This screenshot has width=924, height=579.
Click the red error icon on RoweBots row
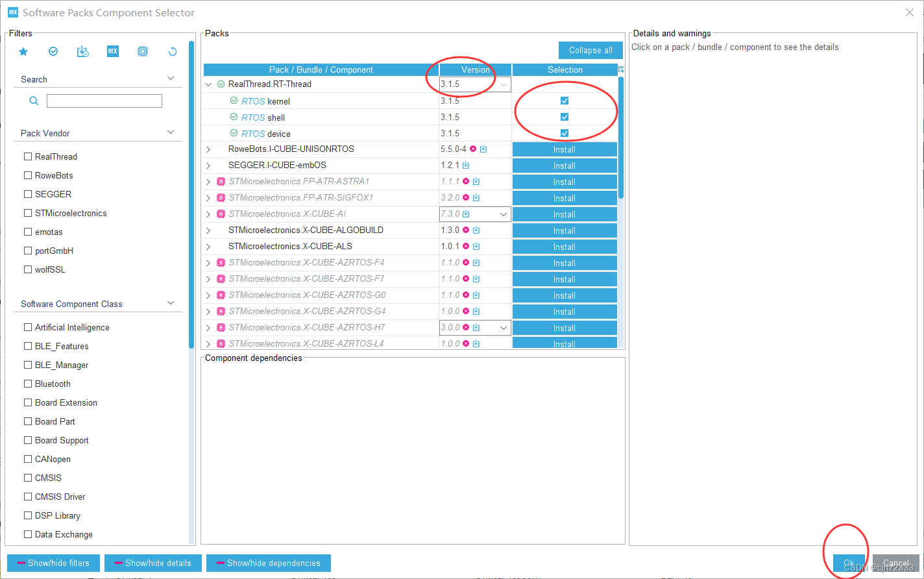coord(473,149)
